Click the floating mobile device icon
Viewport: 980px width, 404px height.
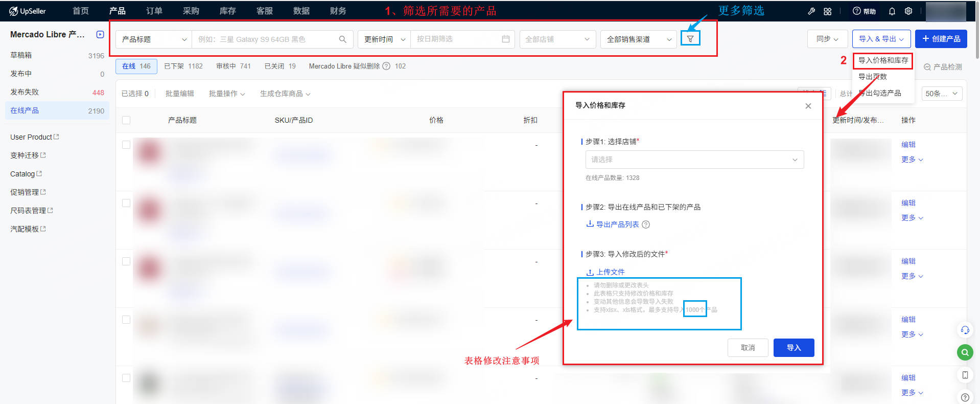click(x=965, y=375)
